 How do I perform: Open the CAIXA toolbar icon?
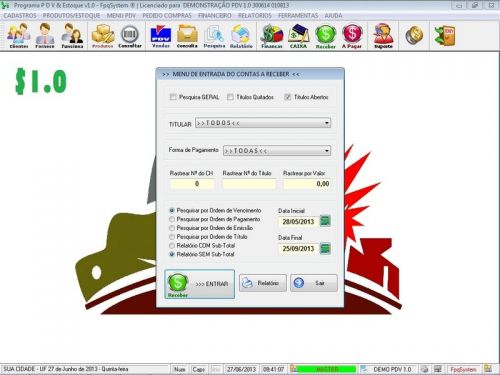coord(298,36)
